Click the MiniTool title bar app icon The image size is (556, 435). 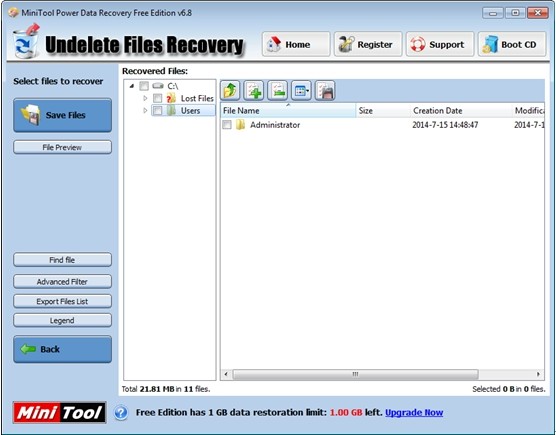[13, 13]
